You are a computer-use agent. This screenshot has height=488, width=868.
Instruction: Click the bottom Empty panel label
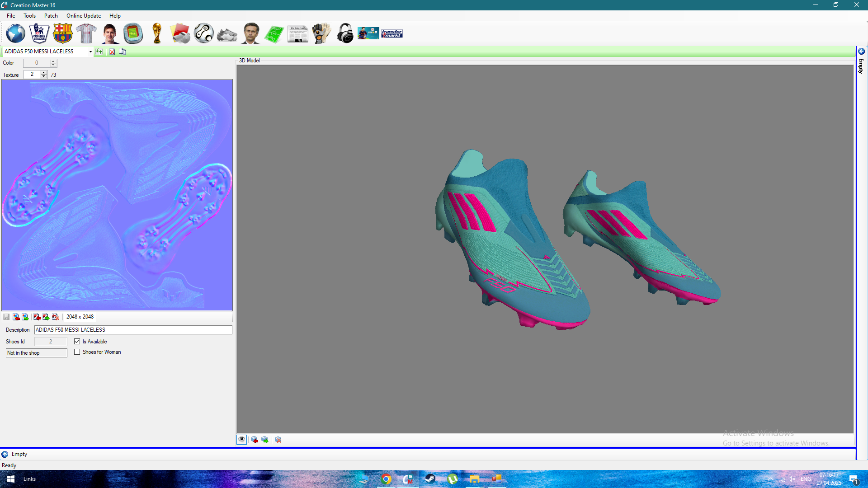[x=19, y=454]
